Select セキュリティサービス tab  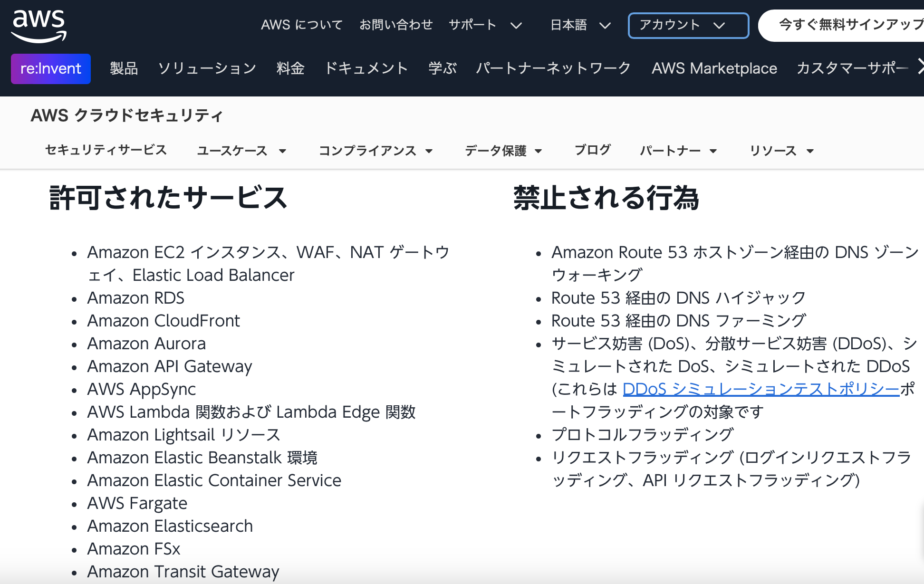click(x=106, y=150)
